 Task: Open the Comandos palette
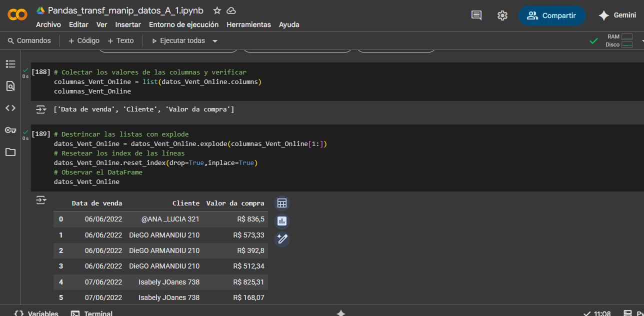29,41
